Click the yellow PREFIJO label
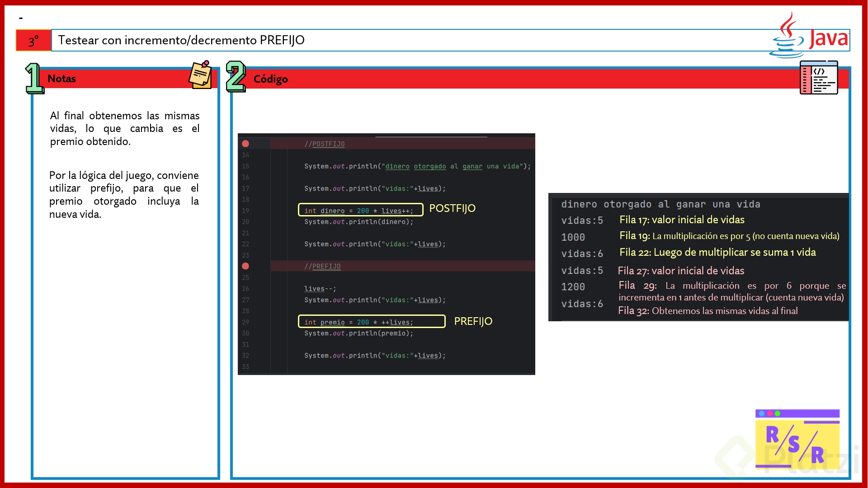The width and height of the screenshot is (868, 488). 473,321
